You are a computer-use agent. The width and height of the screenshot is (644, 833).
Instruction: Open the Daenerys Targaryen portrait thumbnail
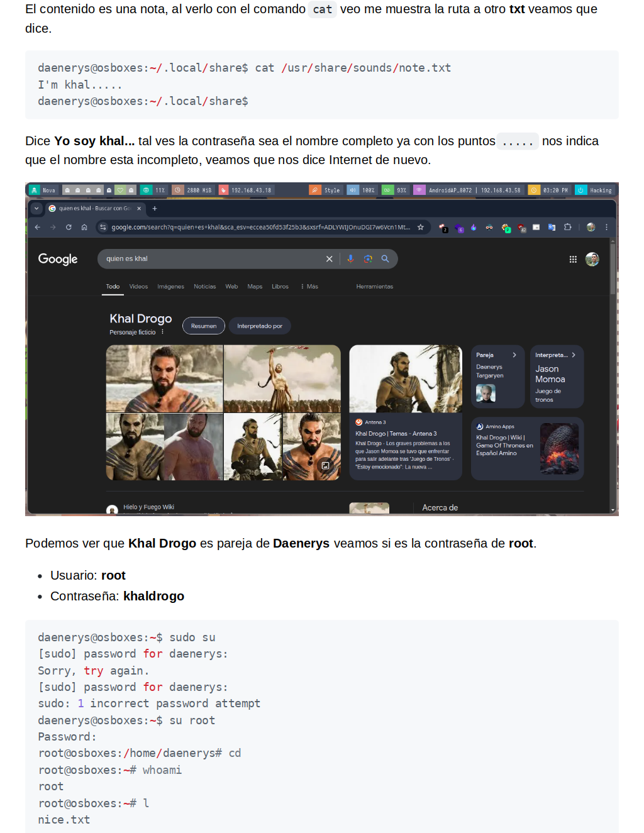pyautogui.click(x=486, y=394)
